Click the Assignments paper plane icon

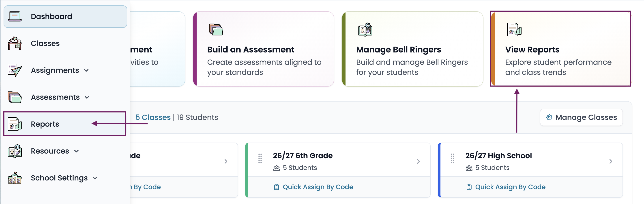pos(15,70)
